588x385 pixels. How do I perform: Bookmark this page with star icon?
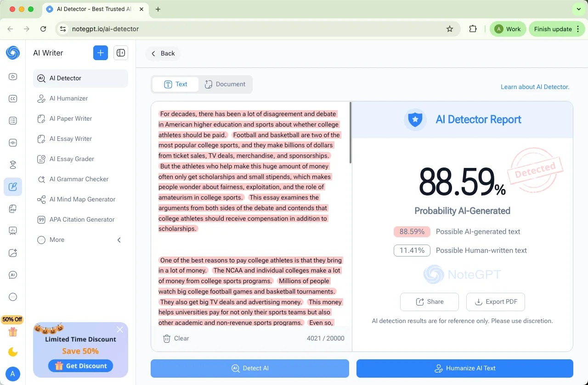[450, 29]
